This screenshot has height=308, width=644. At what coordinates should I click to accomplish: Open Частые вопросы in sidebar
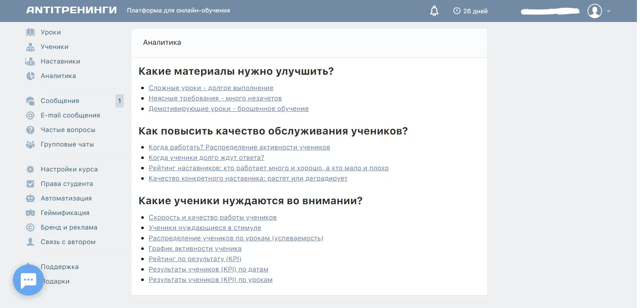pyautogui.click(x=68, y=130)
